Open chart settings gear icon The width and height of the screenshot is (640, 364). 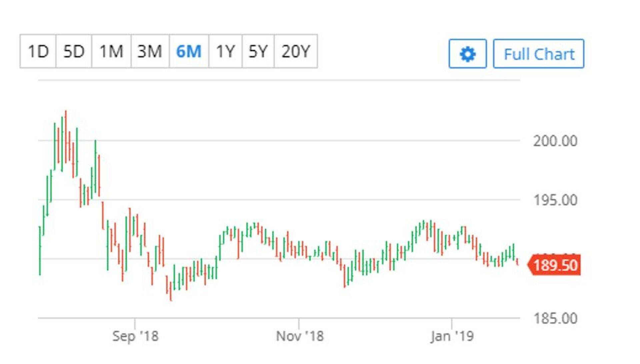pos(467,54)
